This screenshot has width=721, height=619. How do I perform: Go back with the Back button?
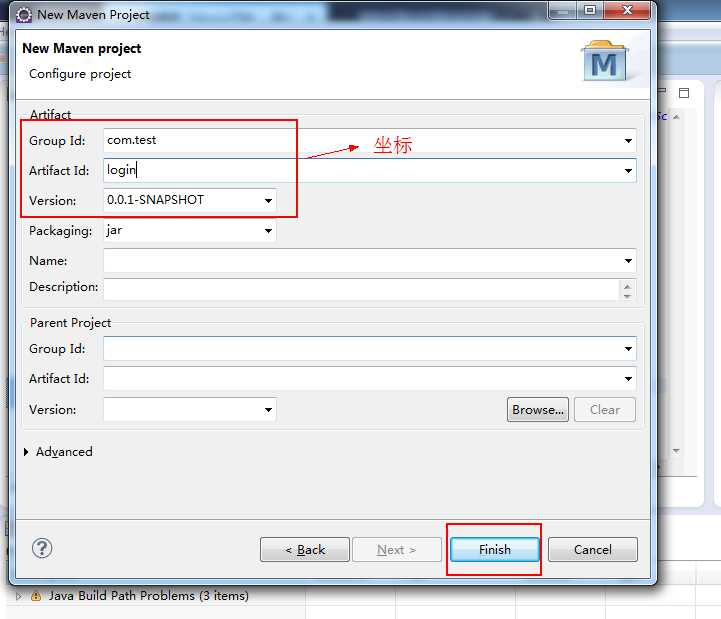click(x=305, y=550)
